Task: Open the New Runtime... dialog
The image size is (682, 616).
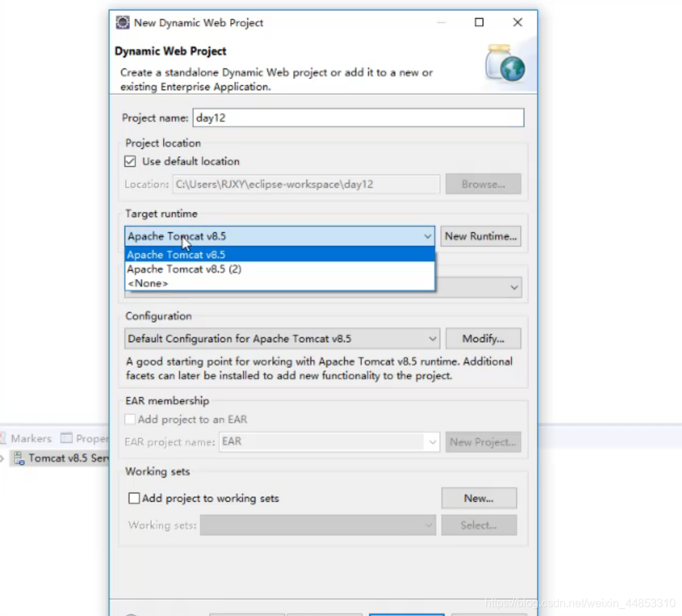Action: (x=480, y=237)
